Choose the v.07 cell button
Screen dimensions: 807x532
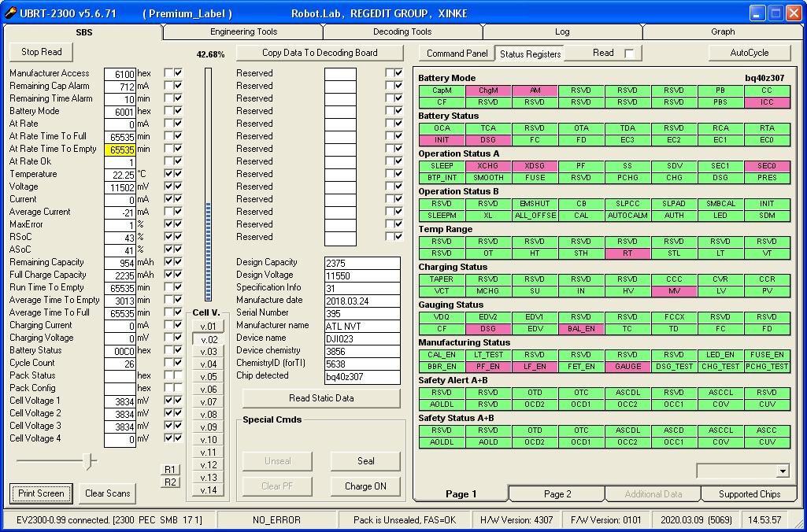click(209, 402)
